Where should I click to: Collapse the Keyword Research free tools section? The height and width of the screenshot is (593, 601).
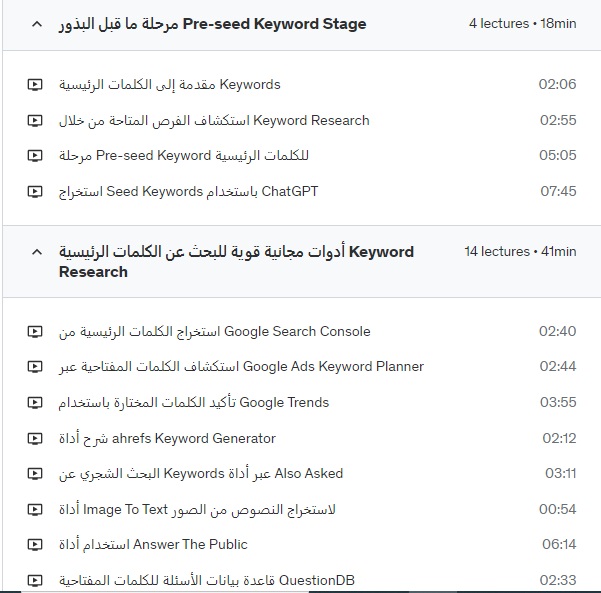(37, 252)
